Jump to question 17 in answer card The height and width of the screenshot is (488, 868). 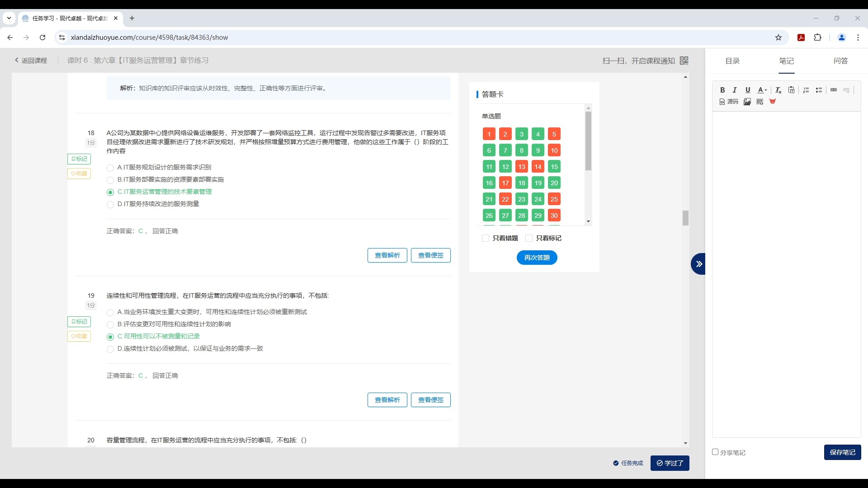point(505,183)
